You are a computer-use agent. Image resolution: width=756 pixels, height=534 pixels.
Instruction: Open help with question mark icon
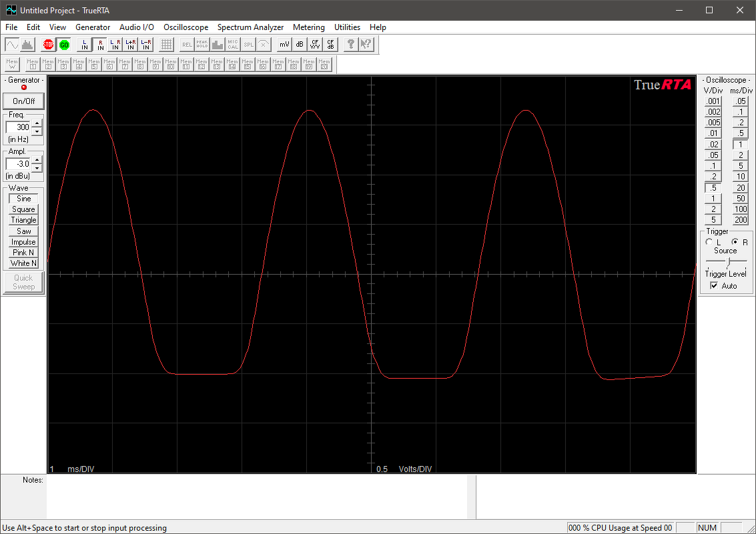tap(351, 45)
